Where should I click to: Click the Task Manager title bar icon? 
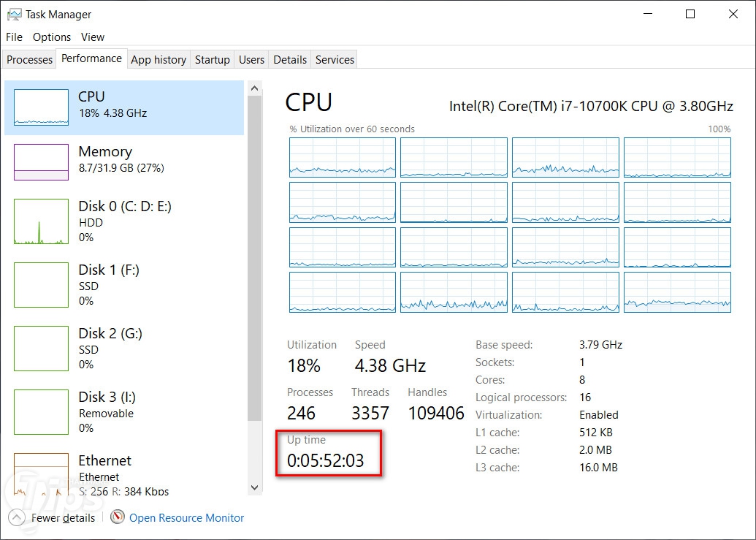click(15, 14)
